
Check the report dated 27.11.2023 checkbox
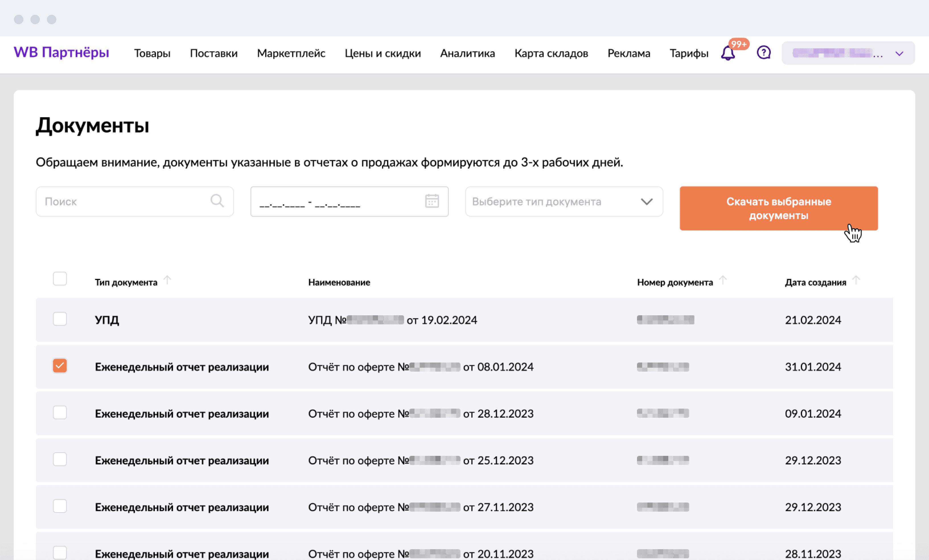pyautogui.click(x=60, y=506)
